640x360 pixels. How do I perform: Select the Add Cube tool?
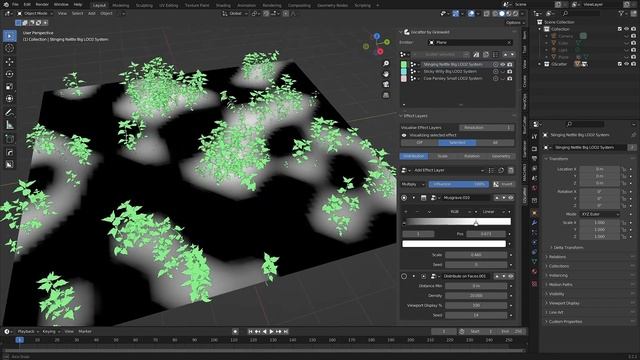click(x=9, y=139)
